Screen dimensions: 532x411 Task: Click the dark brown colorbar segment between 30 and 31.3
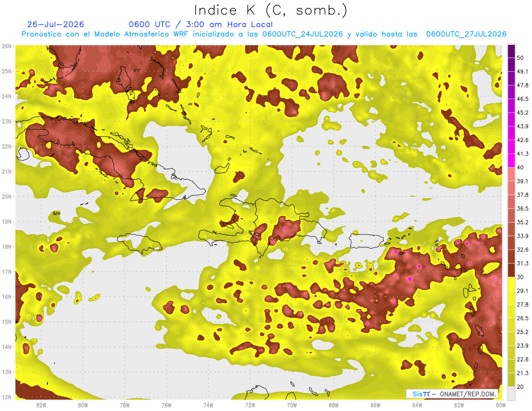click(x=512, y=270)
